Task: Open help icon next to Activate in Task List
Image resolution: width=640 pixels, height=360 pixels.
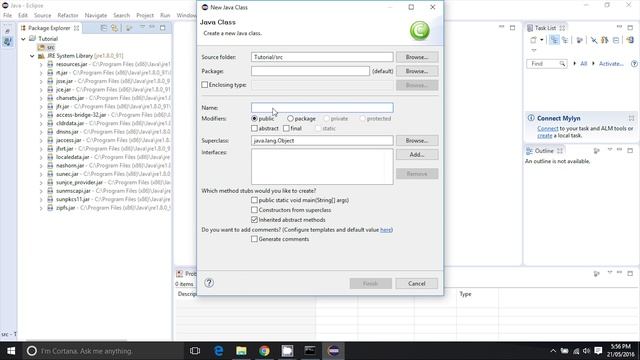Action: click(634, 64)
